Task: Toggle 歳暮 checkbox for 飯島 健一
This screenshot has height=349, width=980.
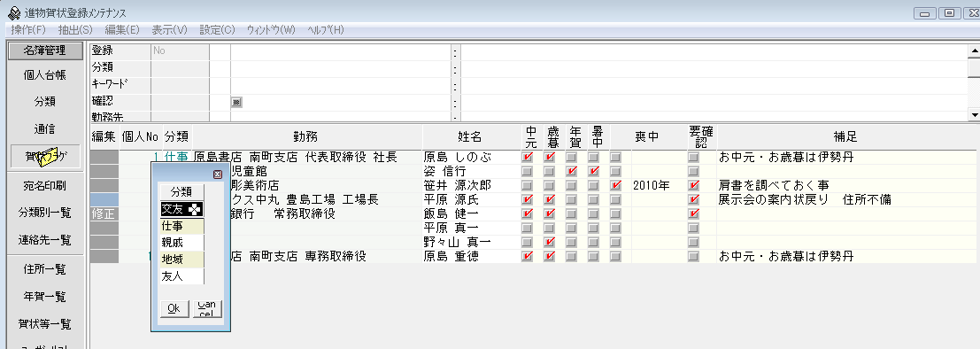Action: (x=550, y=213)
